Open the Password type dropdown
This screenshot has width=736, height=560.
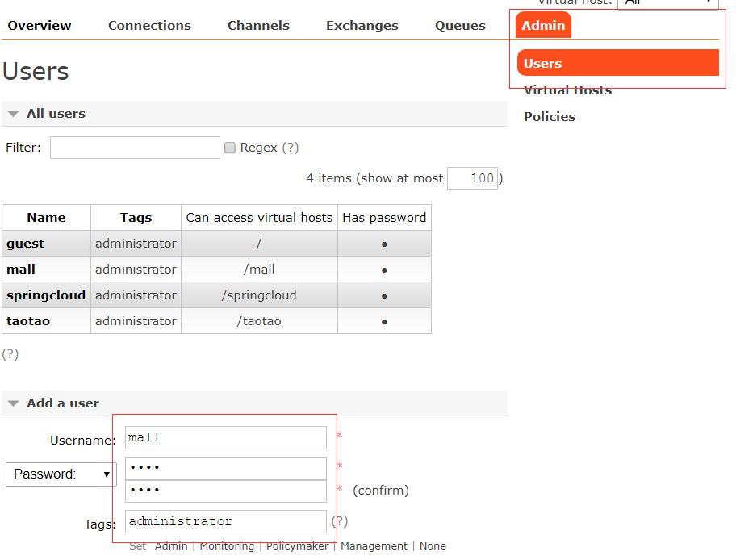(x=61, y=474)
